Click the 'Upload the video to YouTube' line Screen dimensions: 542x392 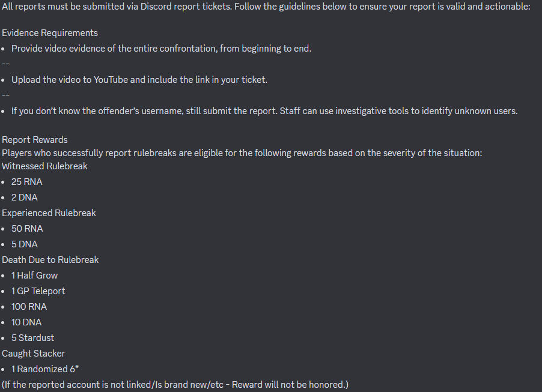click(139, 80)
